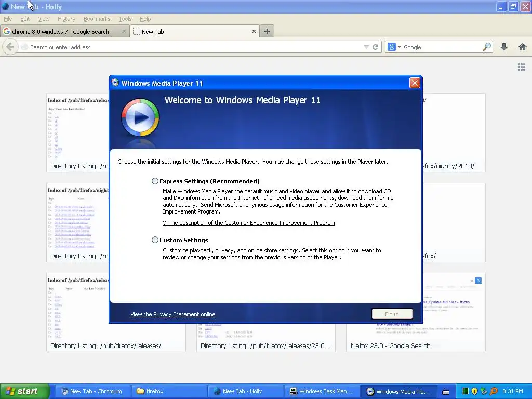Open the History menu in the browser
This screenshot has width=532, height=399.
[66, 19]
